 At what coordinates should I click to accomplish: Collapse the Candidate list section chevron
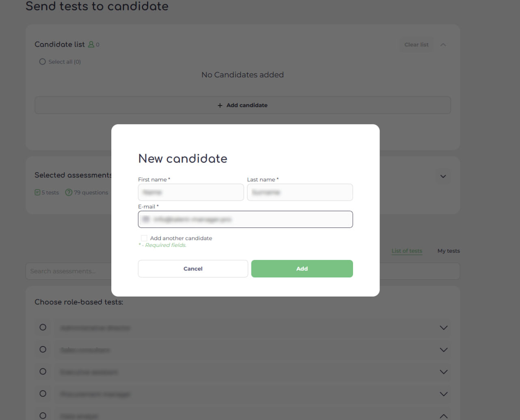pyautogui.click(x=443, y=45)
